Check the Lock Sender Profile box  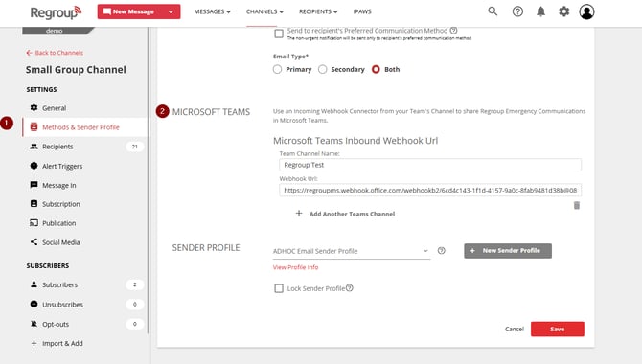[279, 288]
